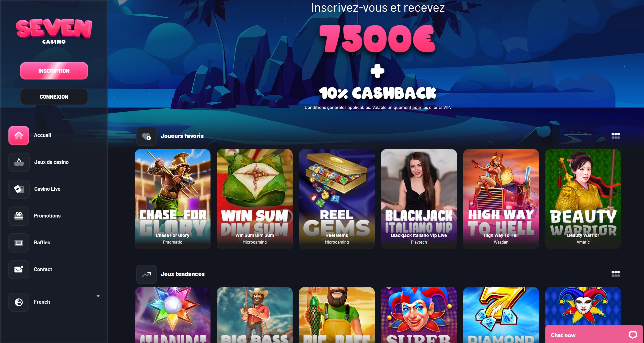
Task: Click the Joueurs favoris heart icon
Action: (146, 136)
